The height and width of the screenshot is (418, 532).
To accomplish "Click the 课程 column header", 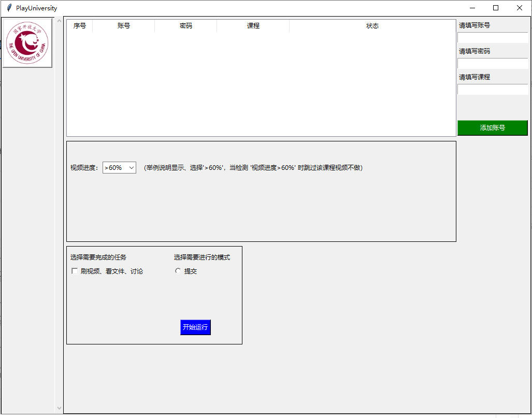I will pos(253,26).
